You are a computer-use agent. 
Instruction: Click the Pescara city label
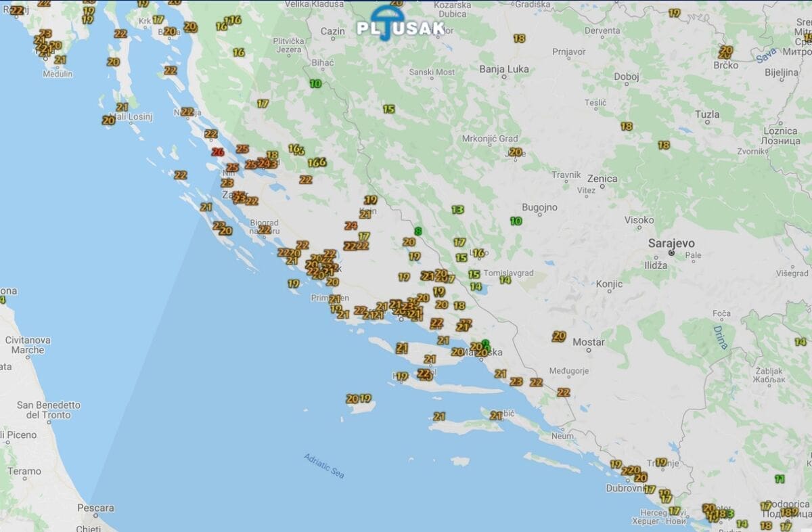tap(95, 508)
